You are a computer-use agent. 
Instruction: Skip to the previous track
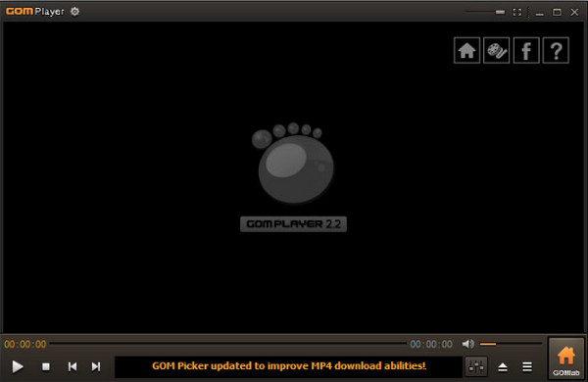(73, 366)
